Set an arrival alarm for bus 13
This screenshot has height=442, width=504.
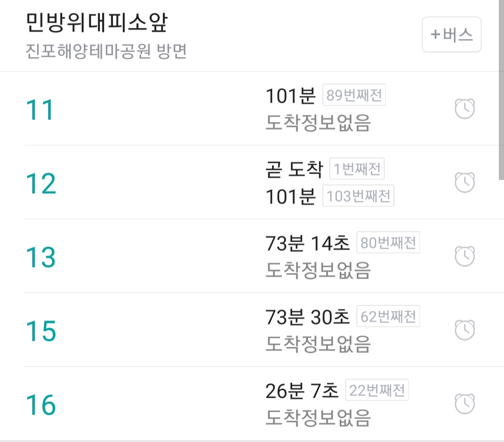coord(465,256)
